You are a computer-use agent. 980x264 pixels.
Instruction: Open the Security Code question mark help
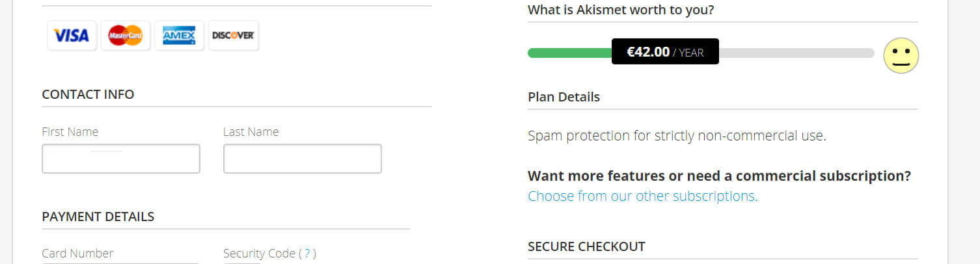[307, 254]
